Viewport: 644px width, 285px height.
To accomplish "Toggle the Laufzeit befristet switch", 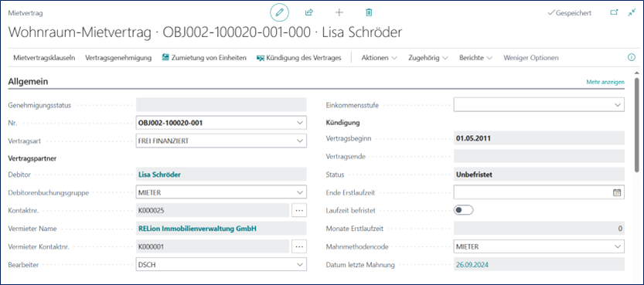I will click(463, 210).
